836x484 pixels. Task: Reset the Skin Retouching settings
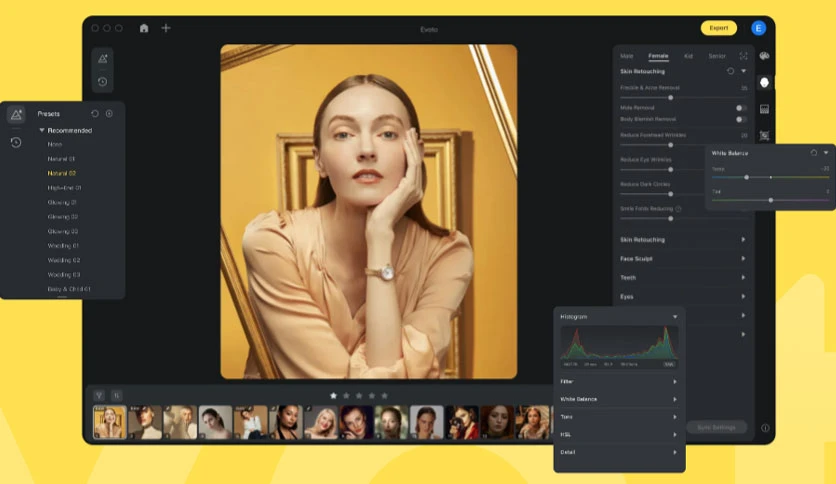pos(730,71)
